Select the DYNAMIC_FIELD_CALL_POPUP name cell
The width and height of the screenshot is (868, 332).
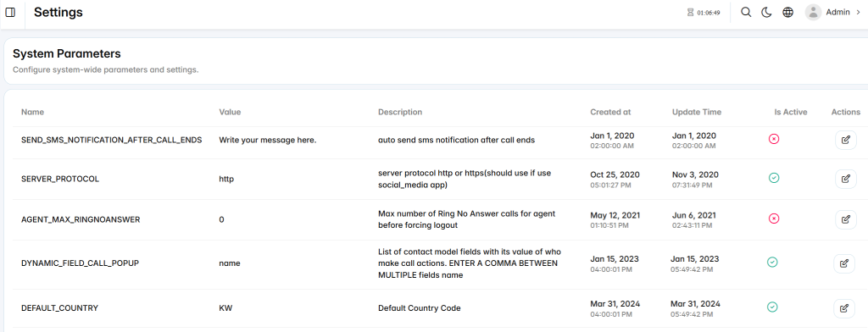pos(80,263)
